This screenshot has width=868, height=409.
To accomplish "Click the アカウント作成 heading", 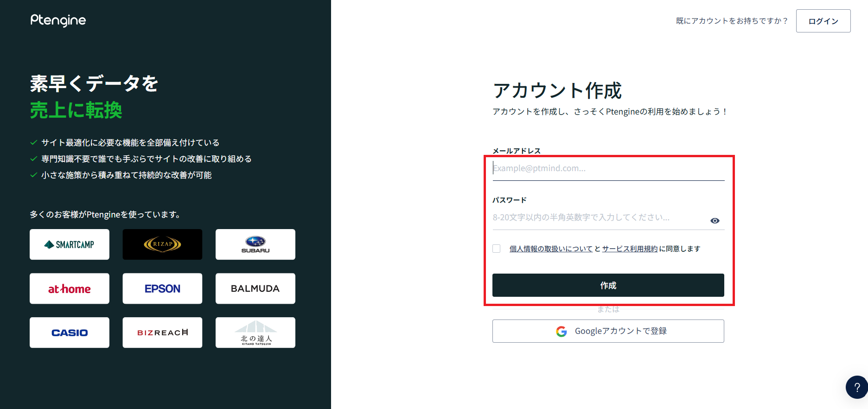I will [557, 90].
